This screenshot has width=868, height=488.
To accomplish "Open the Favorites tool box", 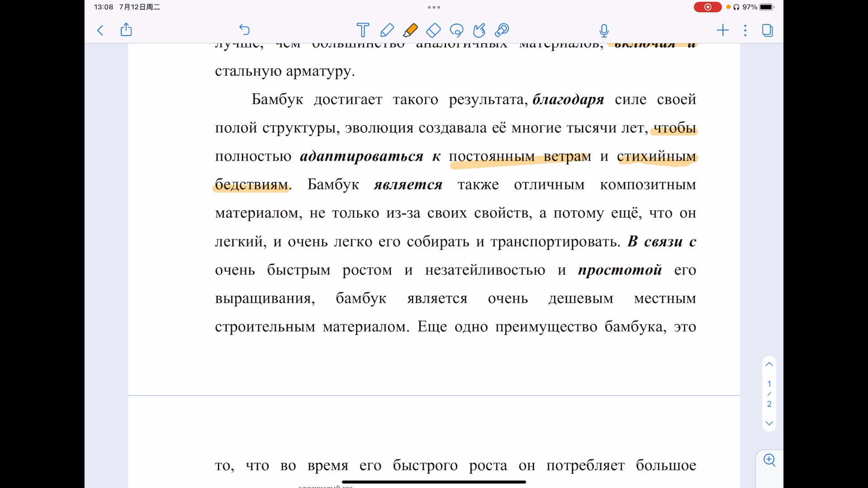I will pos(502,30).
